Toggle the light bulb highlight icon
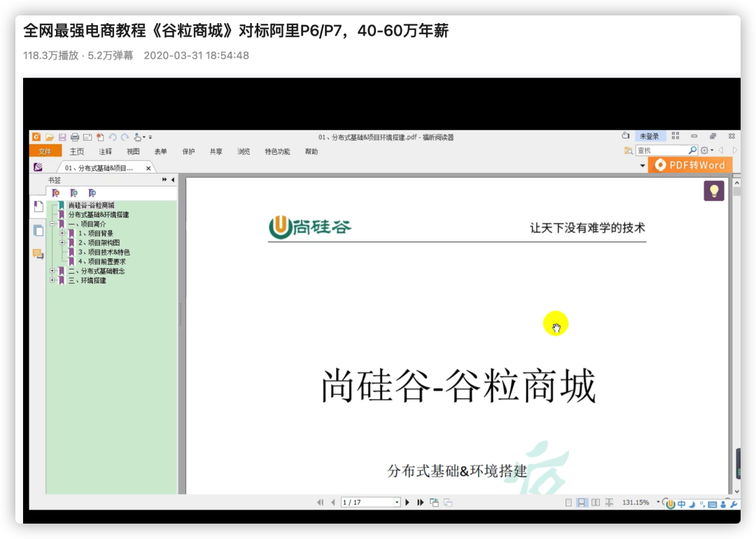Screen dimensions: 756x539 coord(714,190)
